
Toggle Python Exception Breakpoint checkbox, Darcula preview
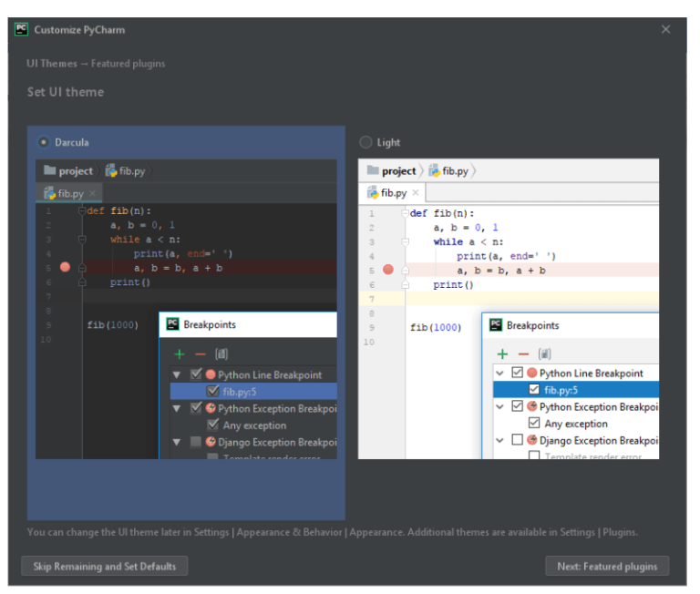196,407
